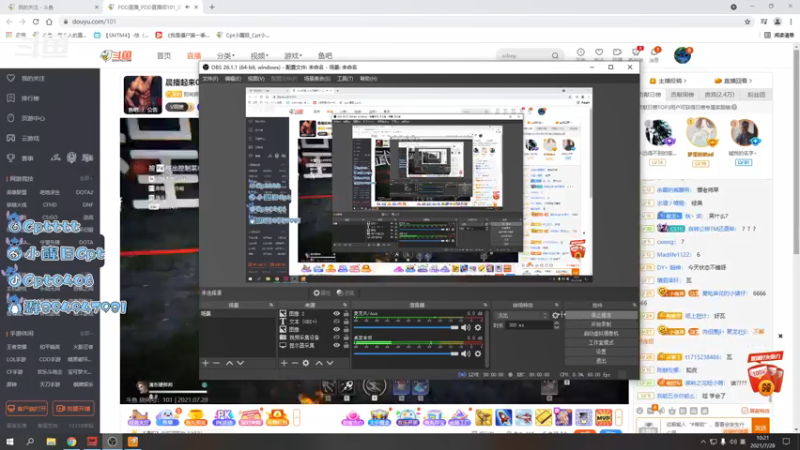This screenshot has height=450, width=800.
Task: Open the Windows Start menu
Action: [x=10, y=441]
